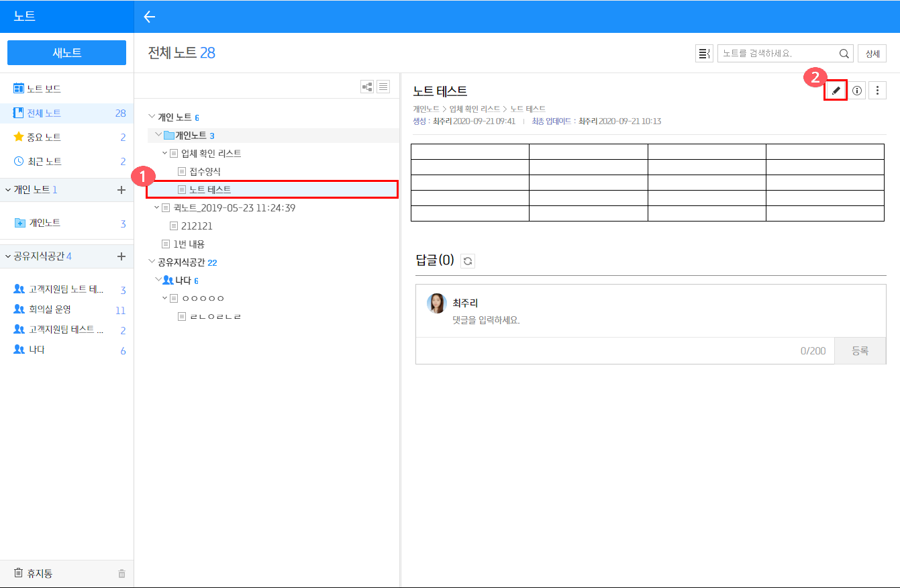
Task: Refresh the replies list
Action: pyautogui.click(x=468, y=261)
